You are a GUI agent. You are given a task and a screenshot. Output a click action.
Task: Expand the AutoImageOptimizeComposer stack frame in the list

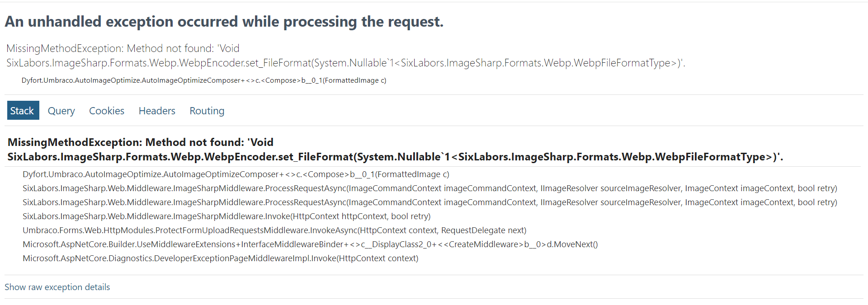click(x=236, y=174)
